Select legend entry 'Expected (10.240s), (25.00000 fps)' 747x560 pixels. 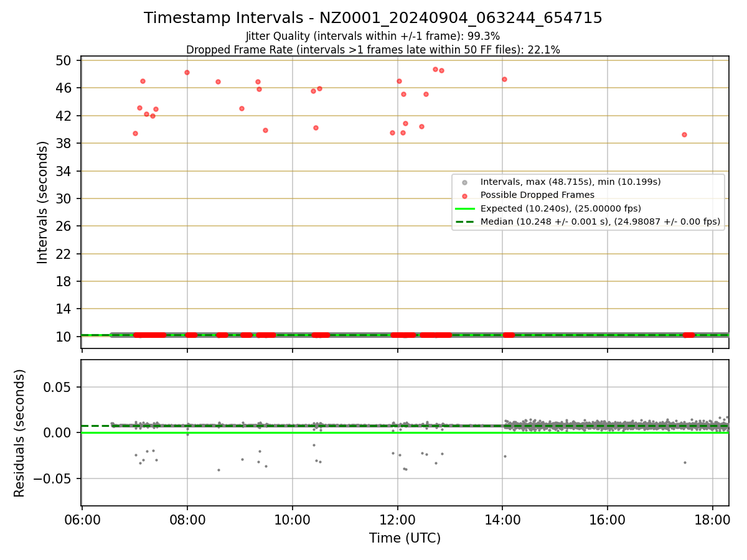[561, 208]
